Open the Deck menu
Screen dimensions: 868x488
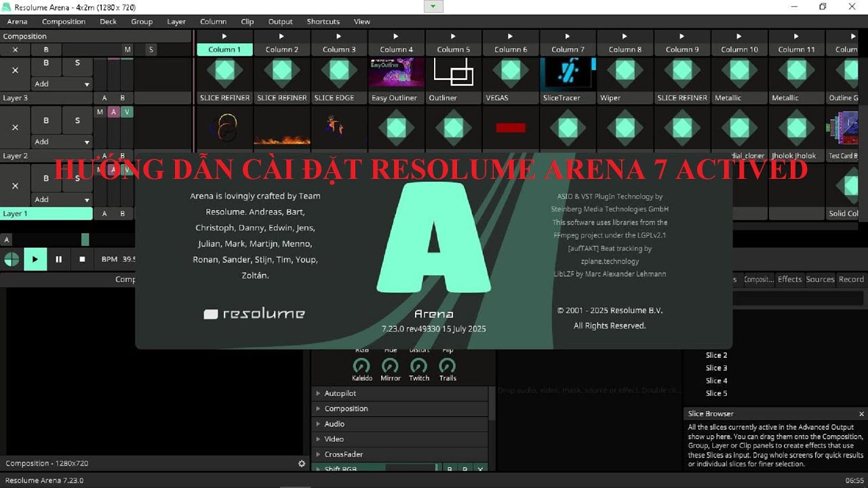pyautogui.click(x=108, y=22)
